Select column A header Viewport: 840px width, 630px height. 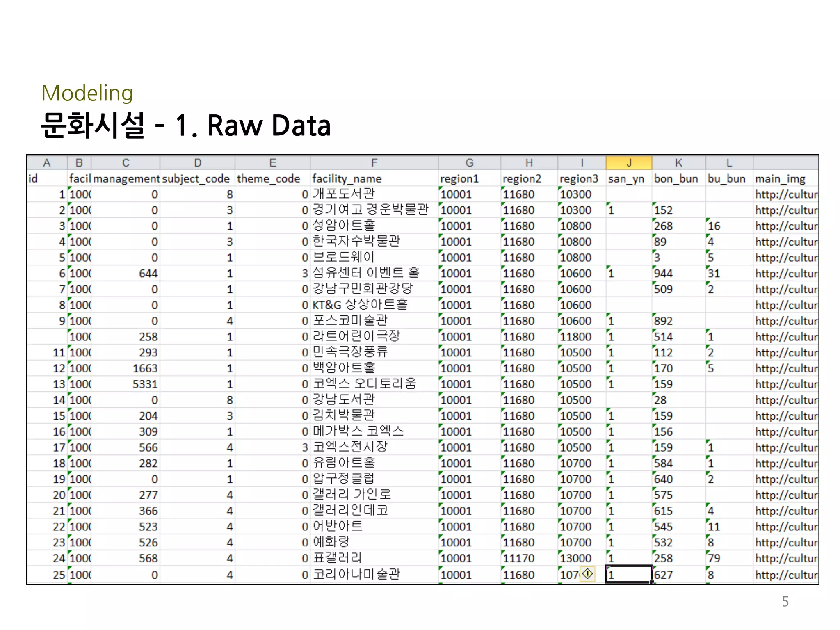coord(47,163)
